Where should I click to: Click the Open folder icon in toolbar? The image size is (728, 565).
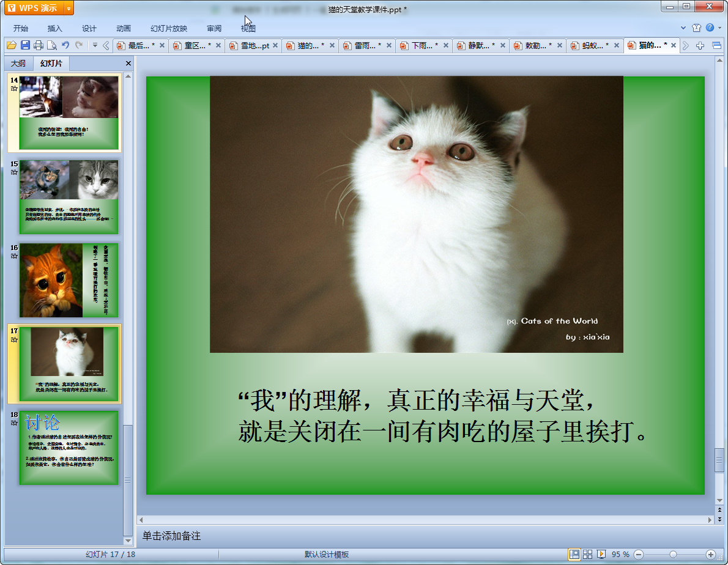12,45
